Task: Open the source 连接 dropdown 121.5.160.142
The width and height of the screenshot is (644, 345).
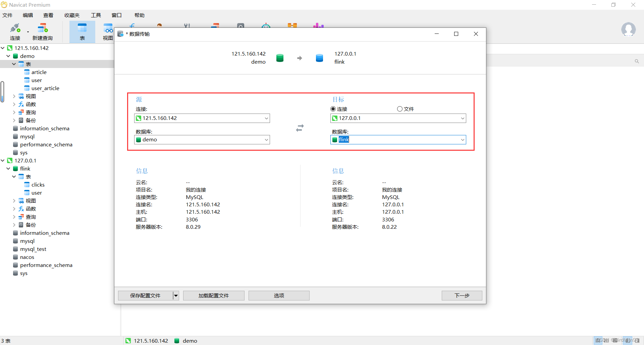Action: [x=202, y=118]
